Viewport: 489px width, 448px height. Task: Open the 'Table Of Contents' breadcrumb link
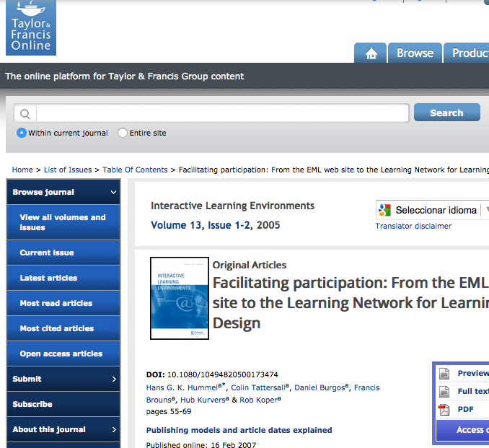click(x=135, y=170)
